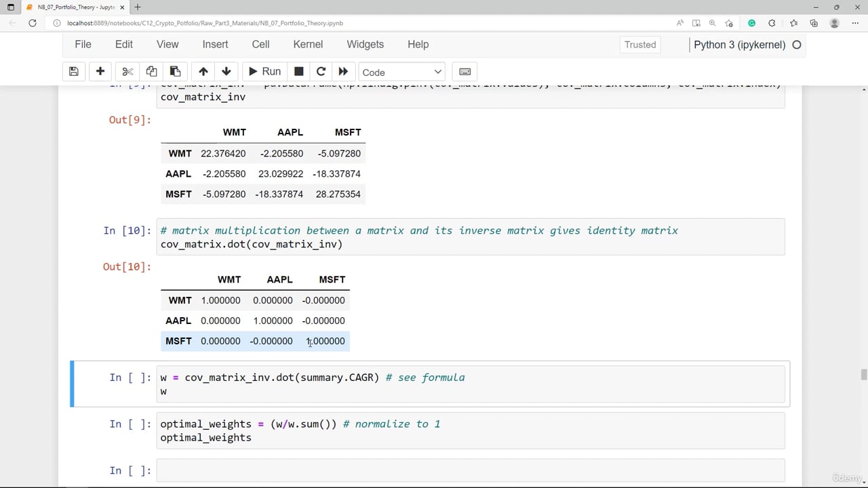Restart the kernel icon
Image resolution: width=868 pixels, height=488 pixels.
pyautogui.click(x=321, y=72)
